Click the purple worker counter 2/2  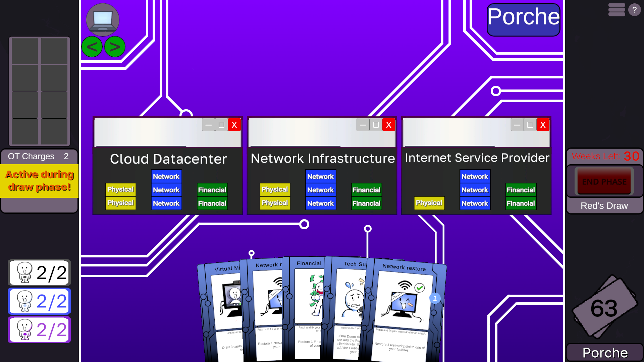[x=39, y=330]
